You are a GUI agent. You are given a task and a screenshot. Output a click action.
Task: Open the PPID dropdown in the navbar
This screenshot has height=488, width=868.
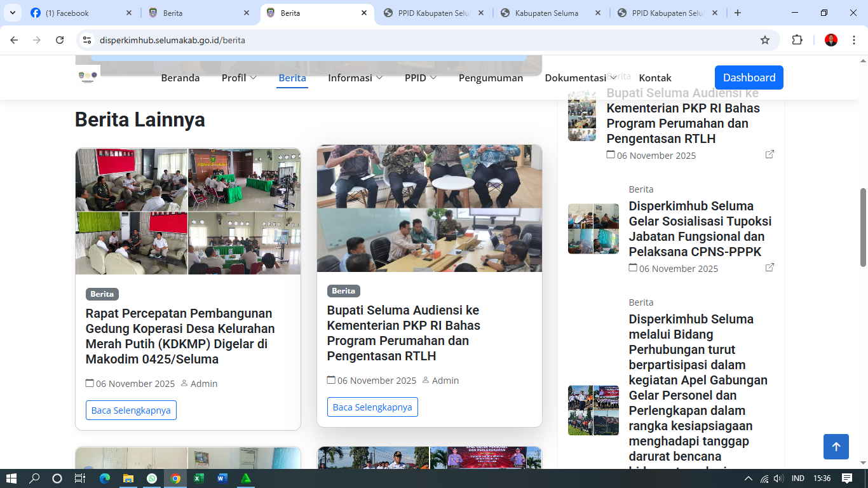(x=421, y=78)
